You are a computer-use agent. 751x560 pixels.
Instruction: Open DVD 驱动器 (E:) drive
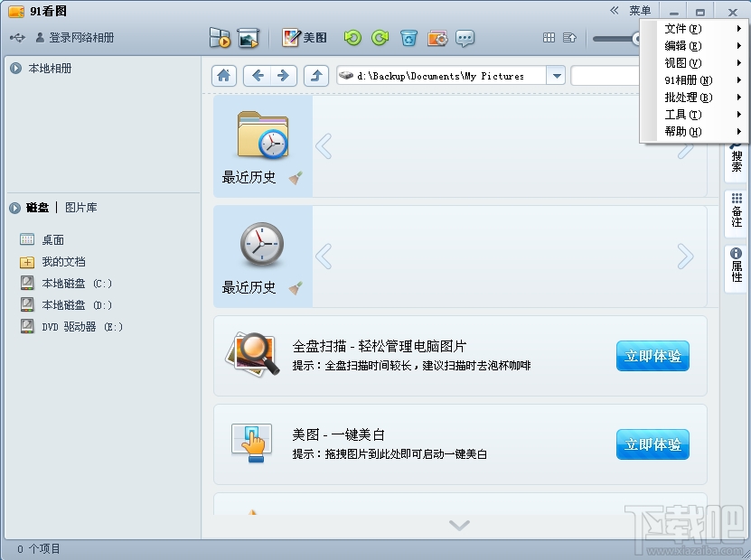[71, 326]
